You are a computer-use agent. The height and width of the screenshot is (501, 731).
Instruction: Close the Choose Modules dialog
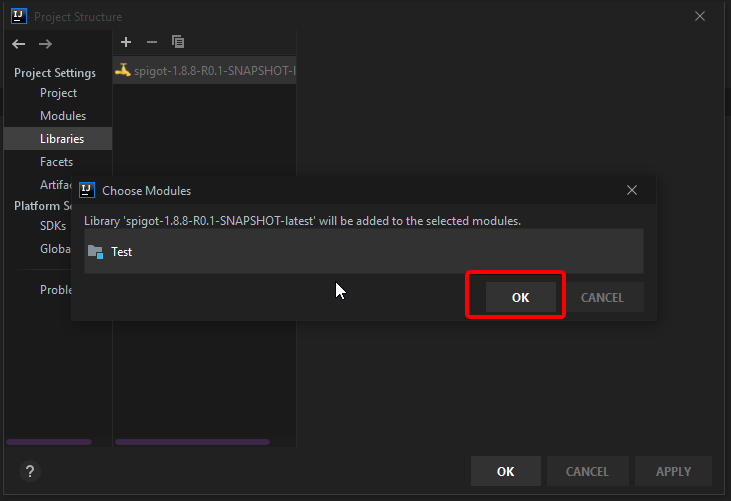coord(632,190)
